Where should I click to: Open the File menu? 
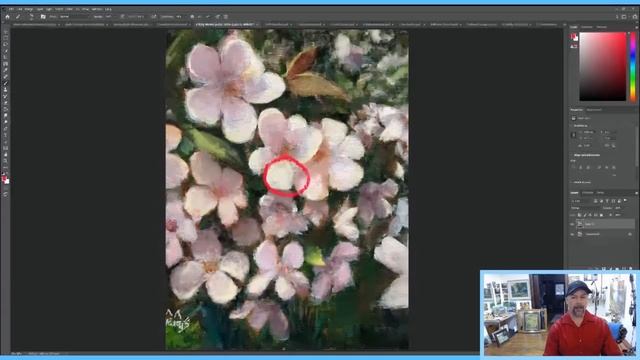(11, 9)
